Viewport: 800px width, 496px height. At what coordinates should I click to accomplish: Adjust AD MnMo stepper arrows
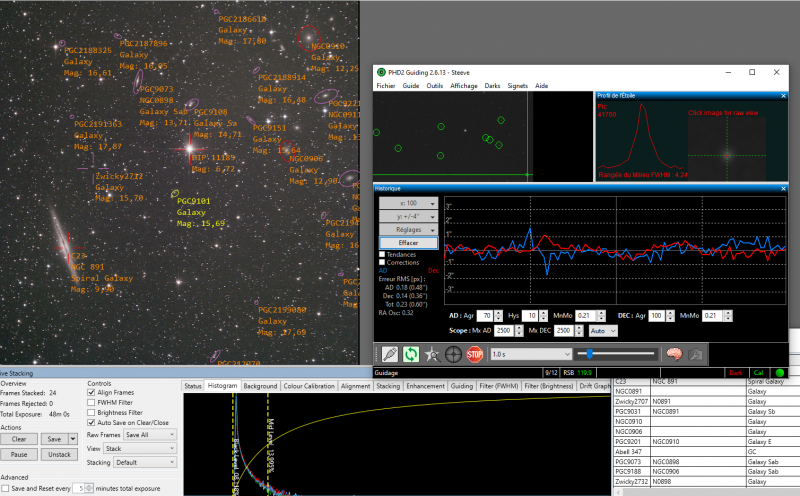coord(601,316)
